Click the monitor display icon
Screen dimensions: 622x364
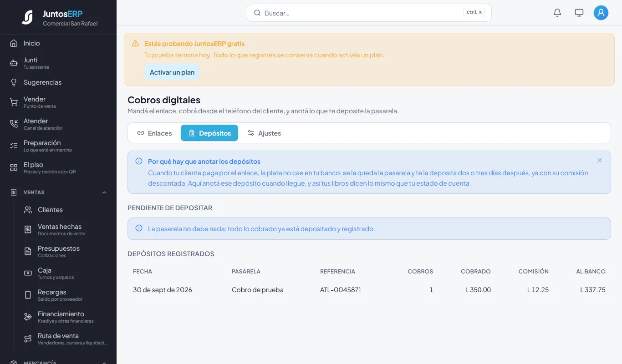(x=579, y=13)
